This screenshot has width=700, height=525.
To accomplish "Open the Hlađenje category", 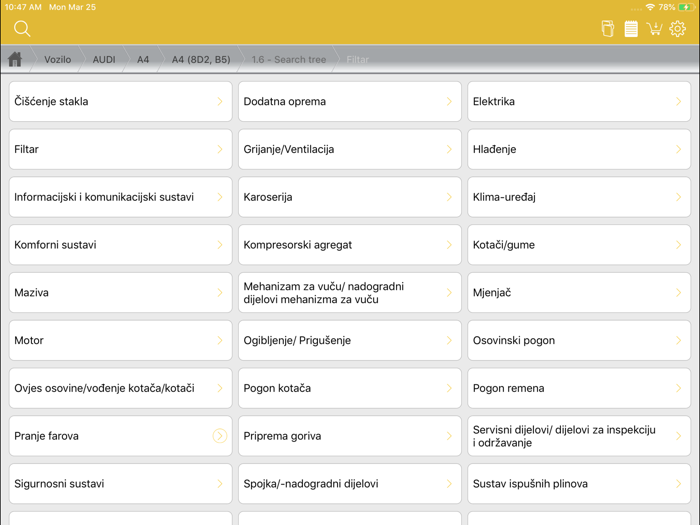I will point(579,149).
